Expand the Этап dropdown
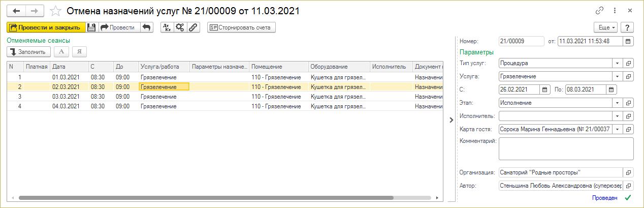The image size is (644, 208). coord(617,103)
